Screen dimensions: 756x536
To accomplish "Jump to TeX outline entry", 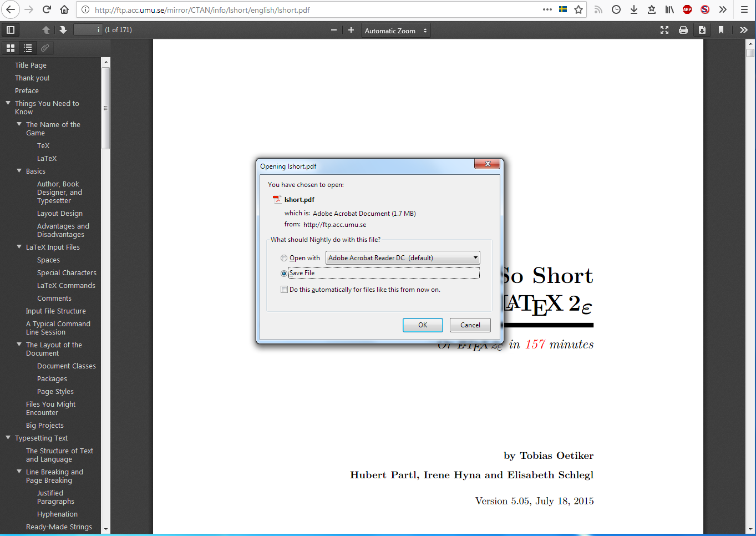I will (43, 146).
